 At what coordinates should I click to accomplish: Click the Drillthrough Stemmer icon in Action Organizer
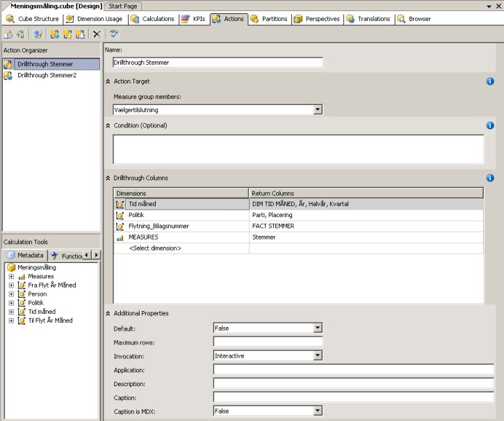pyautogui.click(x=8, y=65)
